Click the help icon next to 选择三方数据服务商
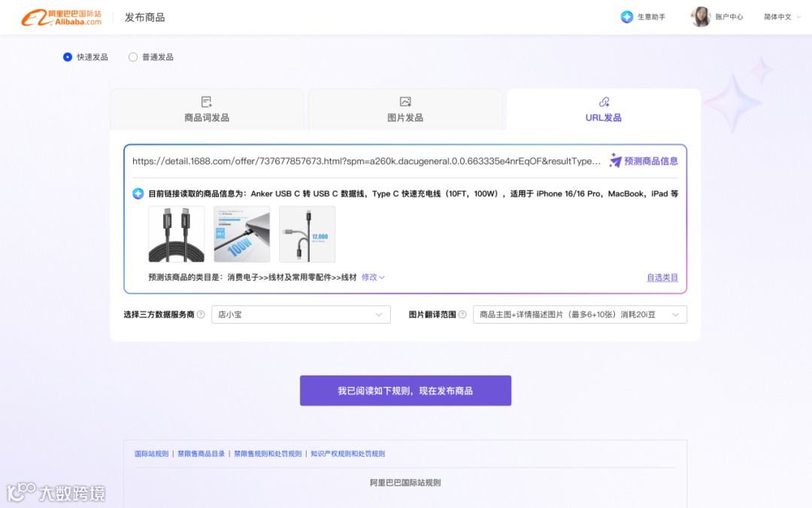 tap(201, 315)
